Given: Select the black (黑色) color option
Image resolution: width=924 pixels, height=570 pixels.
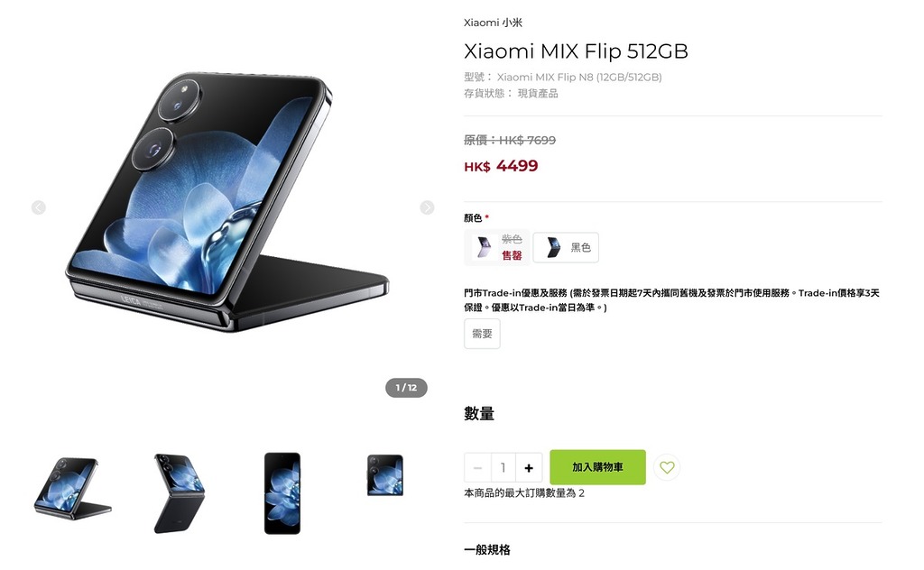Looking at the screenshot, I should coord(566,247).
